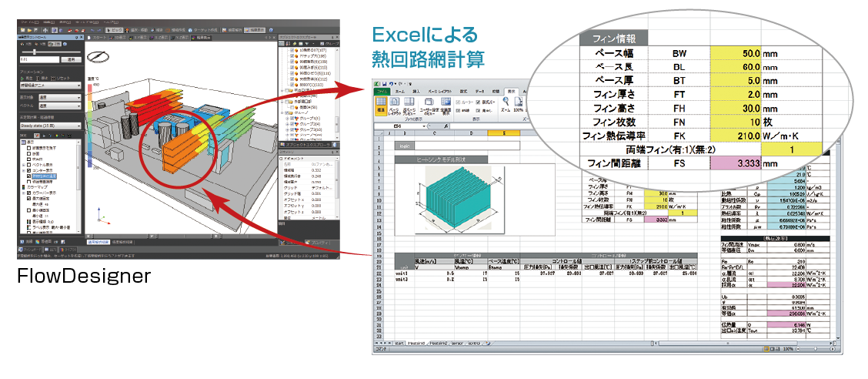Click the オフセットx property value
Screen dimensions: 868x379
pyautogui.click(x=317, y=200)
